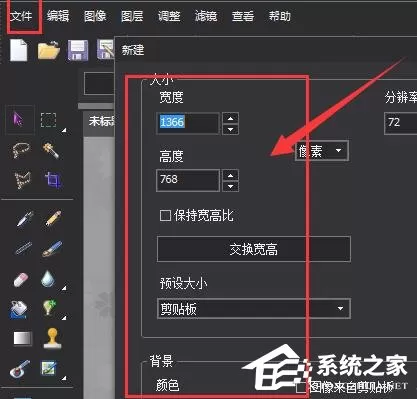This screenshot has width=417, height=399.
Task: Expand the 像素 unit dropdown
Action: [x=322, y=151]
